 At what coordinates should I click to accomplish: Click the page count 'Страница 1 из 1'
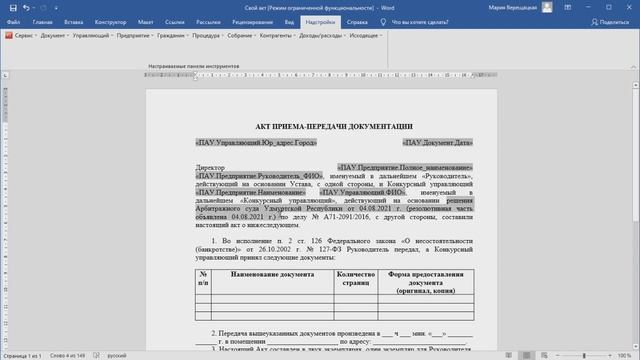[22, 356]
